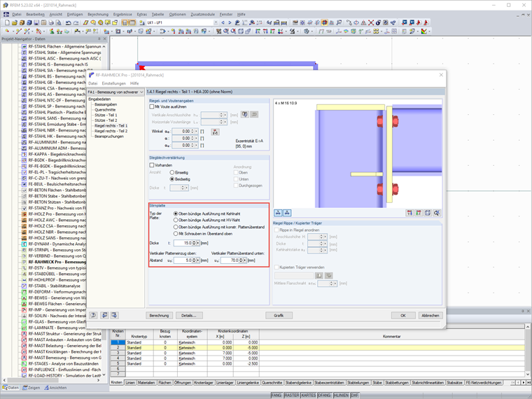Click the RF-RAHMECK Pro module icon in navigator
Screen dimensions: 532x399
24,262
